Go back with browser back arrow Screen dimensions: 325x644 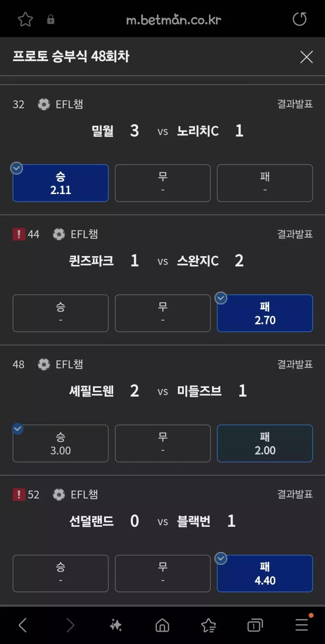pyautogui.click(x=23, y=625)
